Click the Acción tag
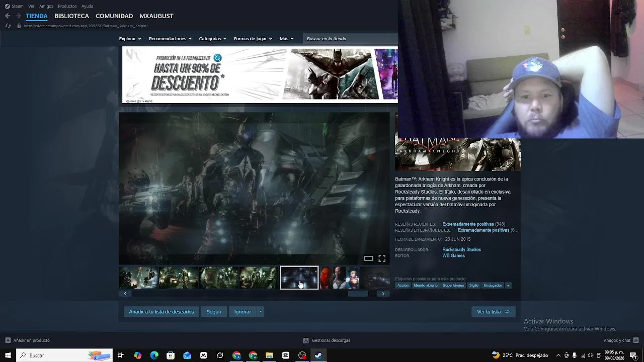The image size is (644, 362). click(403, 285)
